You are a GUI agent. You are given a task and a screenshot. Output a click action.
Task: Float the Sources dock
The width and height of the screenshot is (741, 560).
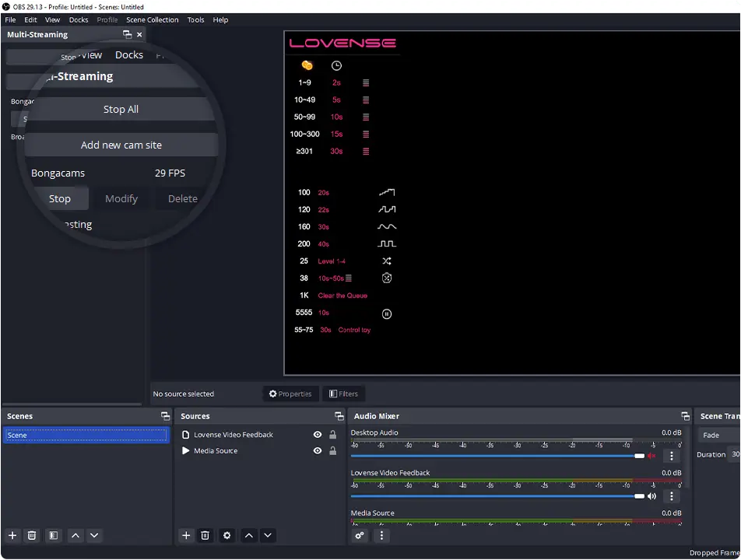[x=339, y=416]
